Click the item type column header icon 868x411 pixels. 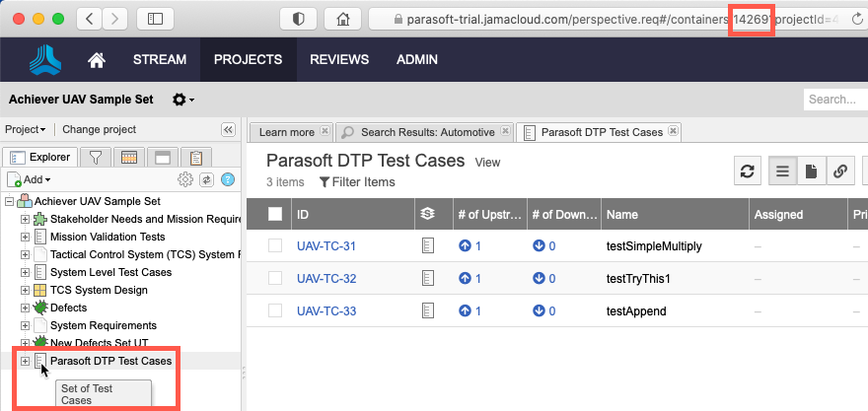tap(427, 214)
